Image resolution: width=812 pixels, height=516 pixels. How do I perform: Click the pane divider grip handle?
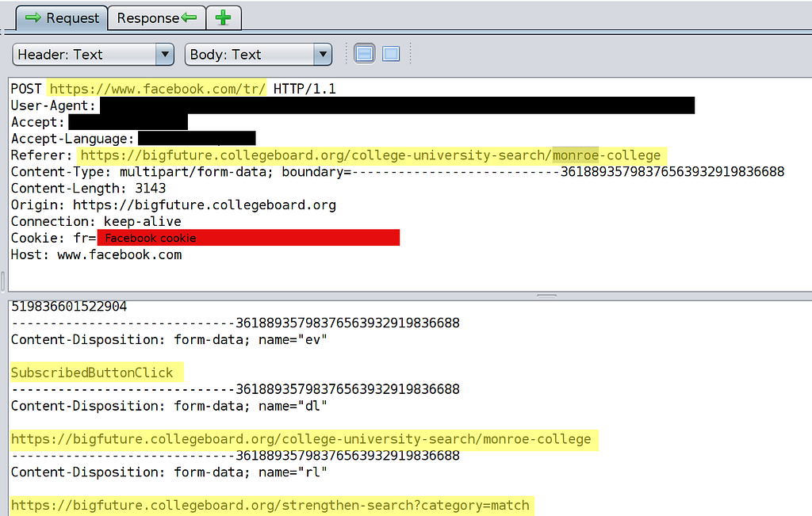point(547,296)
